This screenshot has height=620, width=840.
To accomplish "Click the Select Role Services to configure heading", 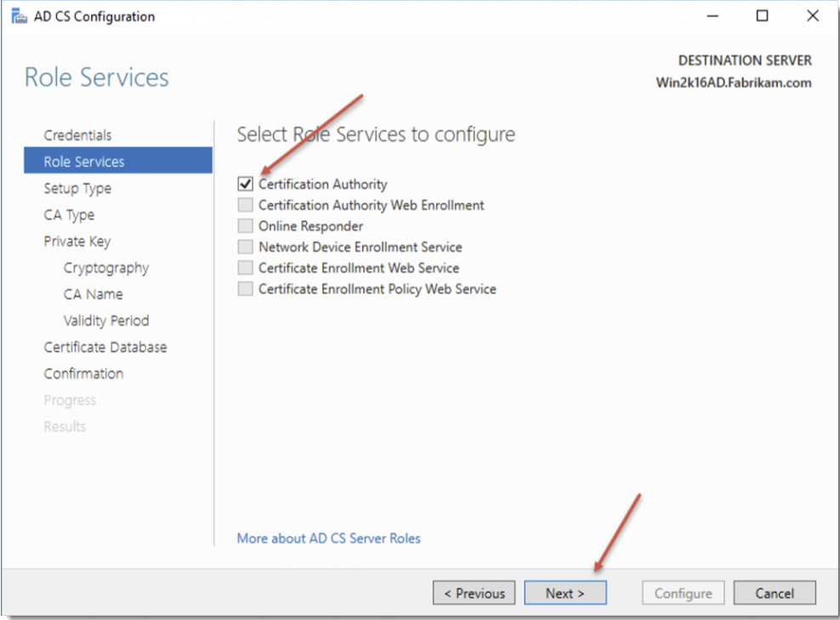I will click(376, 134).
